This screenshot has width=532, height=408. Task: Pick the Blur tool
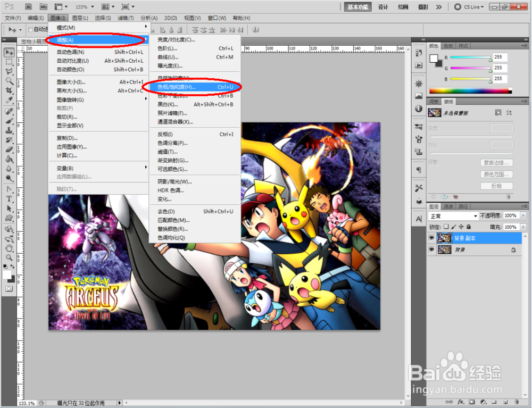9,169
